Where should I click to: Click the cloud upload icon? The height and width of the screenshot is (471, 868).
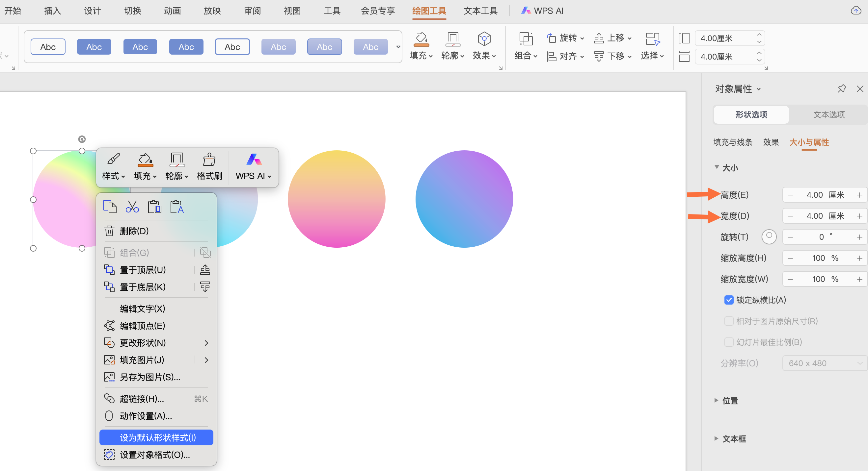click(856, 11)
